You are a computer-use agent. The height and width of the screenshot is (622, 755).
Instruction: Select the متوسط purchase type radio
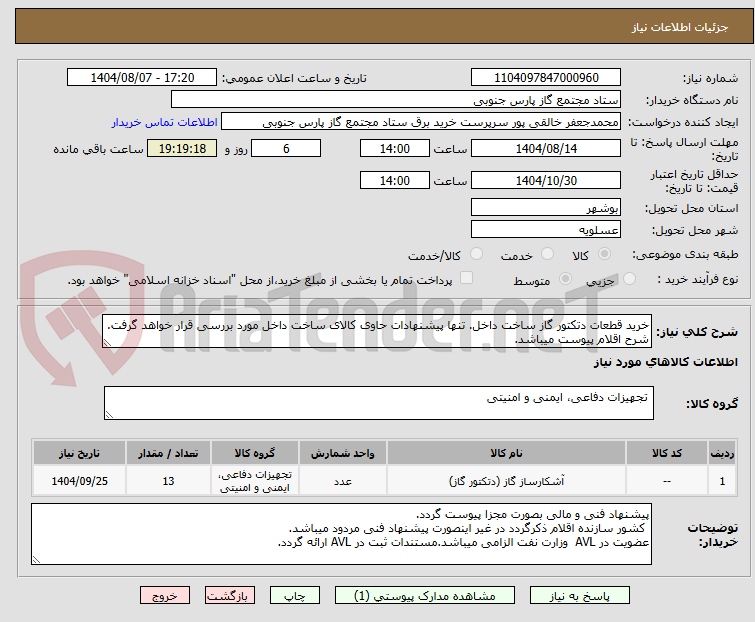coord(565,279)
